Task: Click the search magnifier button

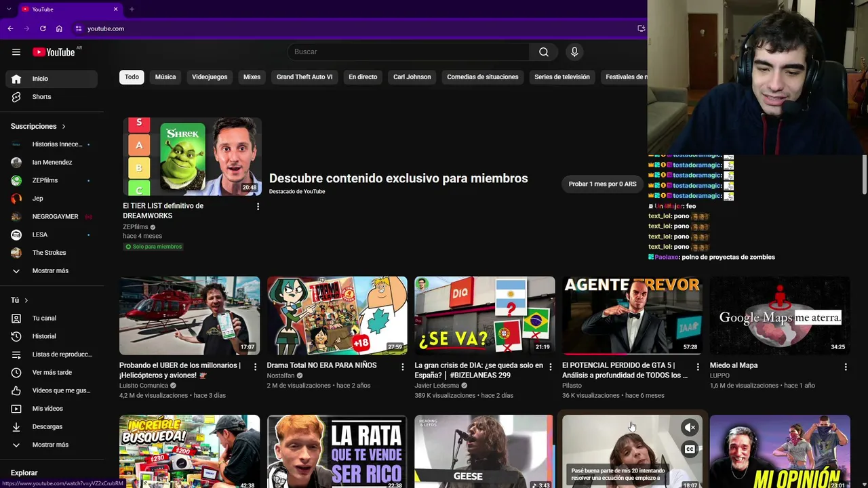Action: pos(544,52)
